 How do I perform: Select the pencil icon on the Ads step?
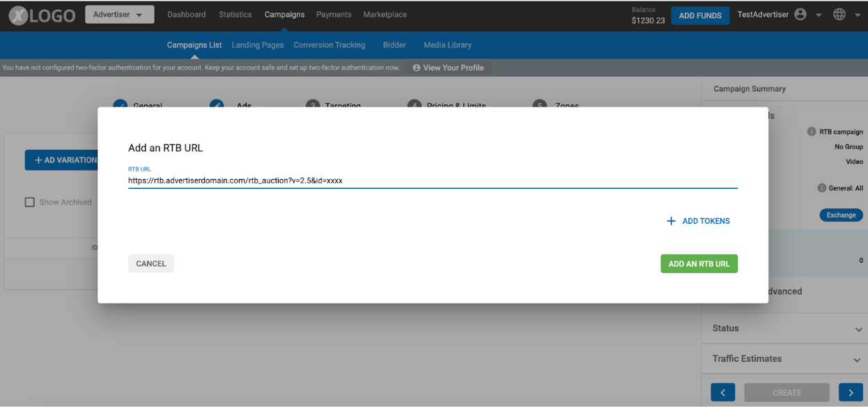tap(216, 105)
